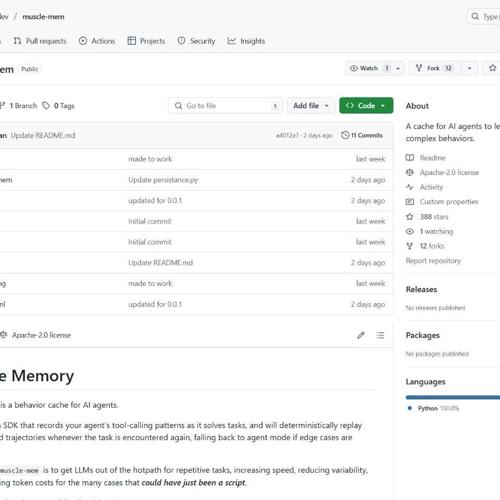This screenshot has height=500, width=500.
Task: Expand the Watch dropdown arrow
Action: pos(398,68)
